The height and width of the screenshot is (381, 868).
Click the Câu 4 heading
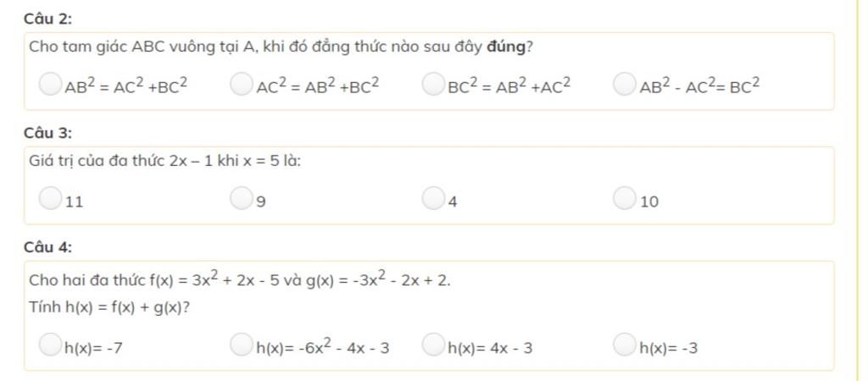point(48,248)
